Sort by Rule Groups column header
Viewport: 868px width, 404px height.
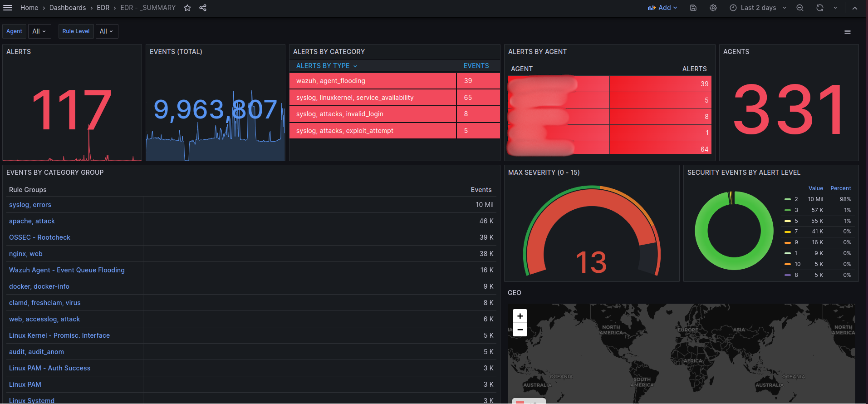pyautogui.click(x=28, y=190)
